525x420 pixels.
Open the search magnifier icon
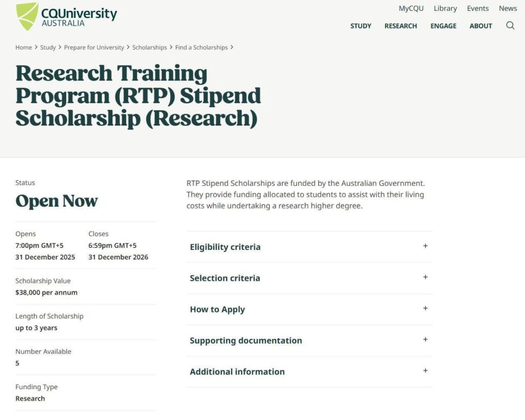click(x=510, y=26)
